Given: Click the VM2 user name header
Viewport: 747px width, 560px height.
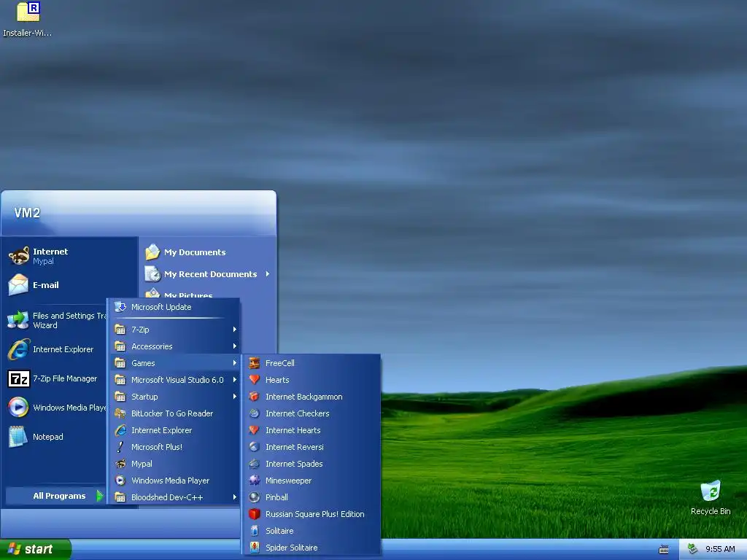Looking at the screenshot, I should (27, 212).
